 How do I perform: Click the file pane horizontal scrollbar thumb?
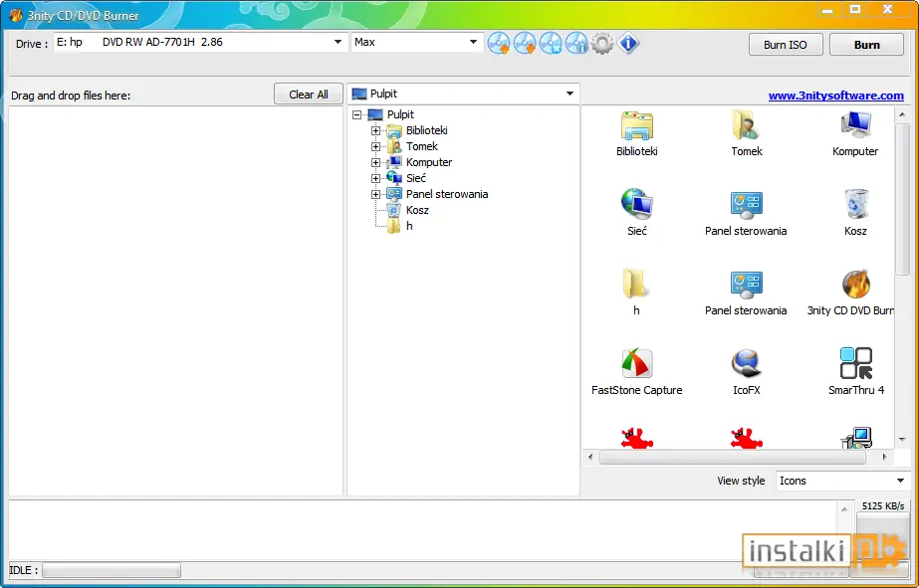pyautogui.click(x=733, y=457)
